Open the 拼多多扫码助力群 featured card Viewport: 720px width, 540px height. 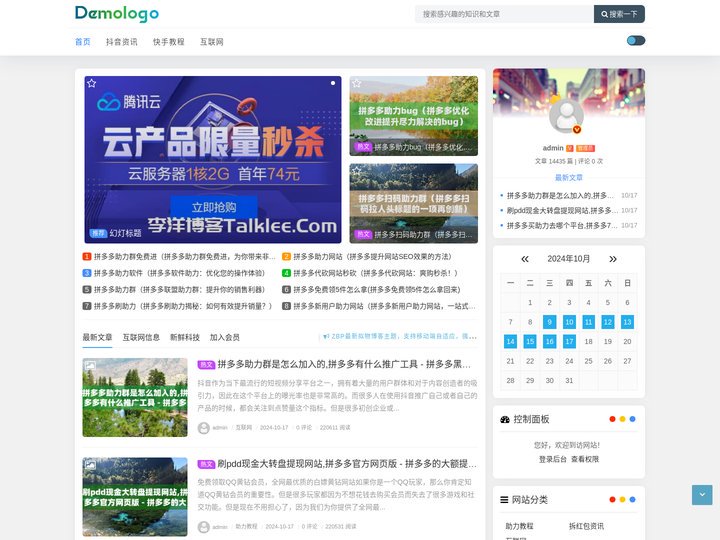tap(413, 203)
